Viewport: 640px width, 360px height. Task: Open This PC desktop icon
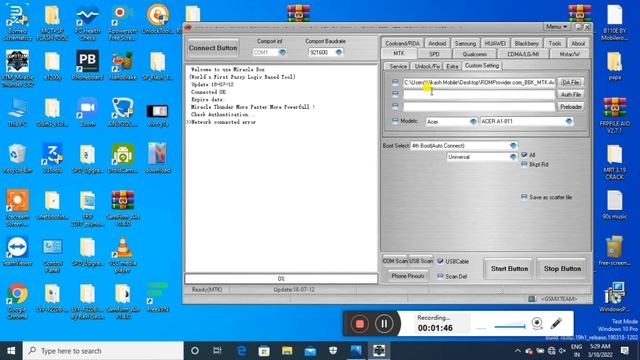click(x=17, y=112)
